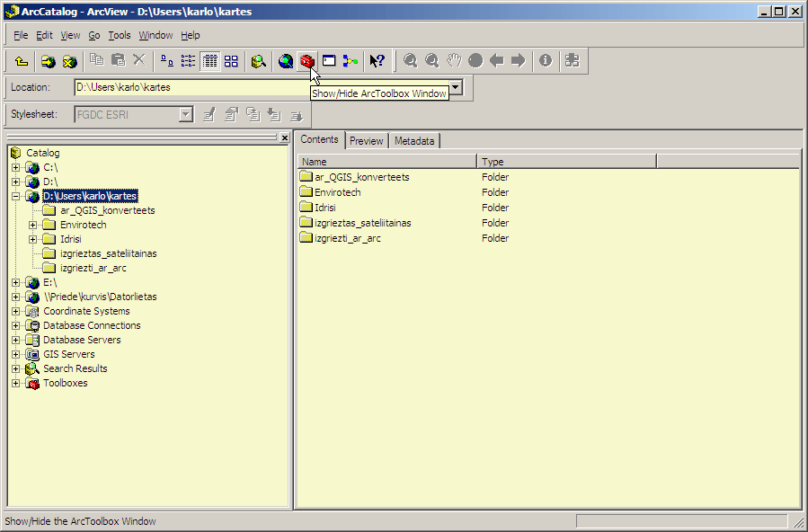Screen dimensions: 808x532
Task: Open the File menu
Action: pyautogui.click(x=21, y=36)
